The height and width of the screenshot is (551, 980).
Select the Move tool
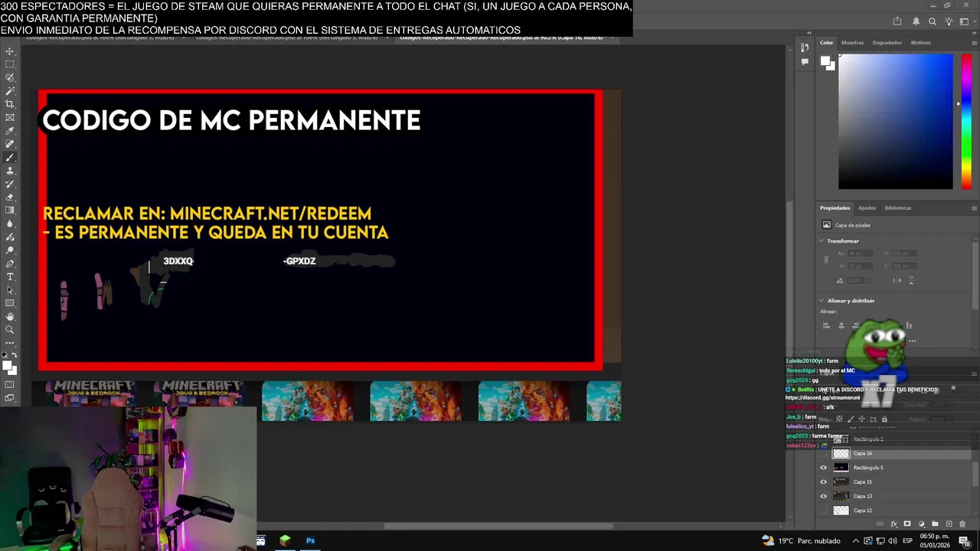(x=10, y=51)
